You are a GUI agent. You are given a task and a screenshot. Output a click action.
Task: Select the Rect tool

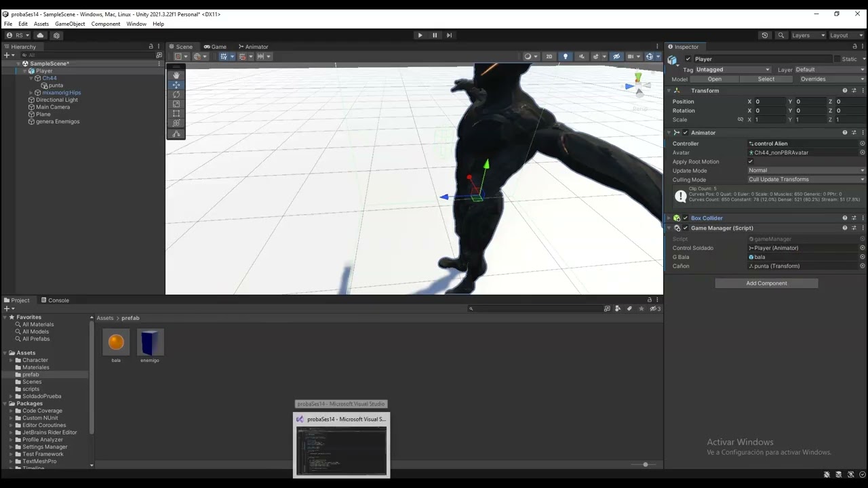coord(176,113)
